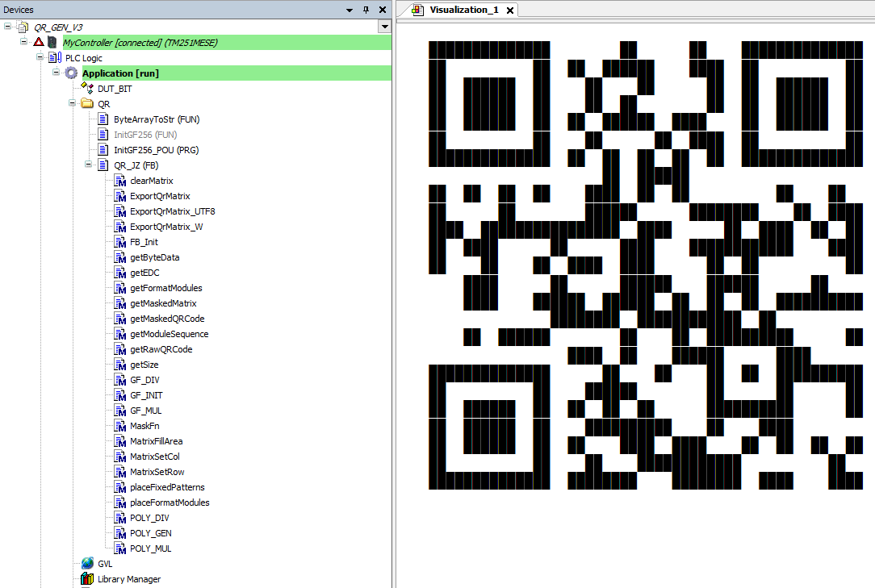
Task: Pin the Devices panel with auto-hide pushpin
Action: pos(366,10)
